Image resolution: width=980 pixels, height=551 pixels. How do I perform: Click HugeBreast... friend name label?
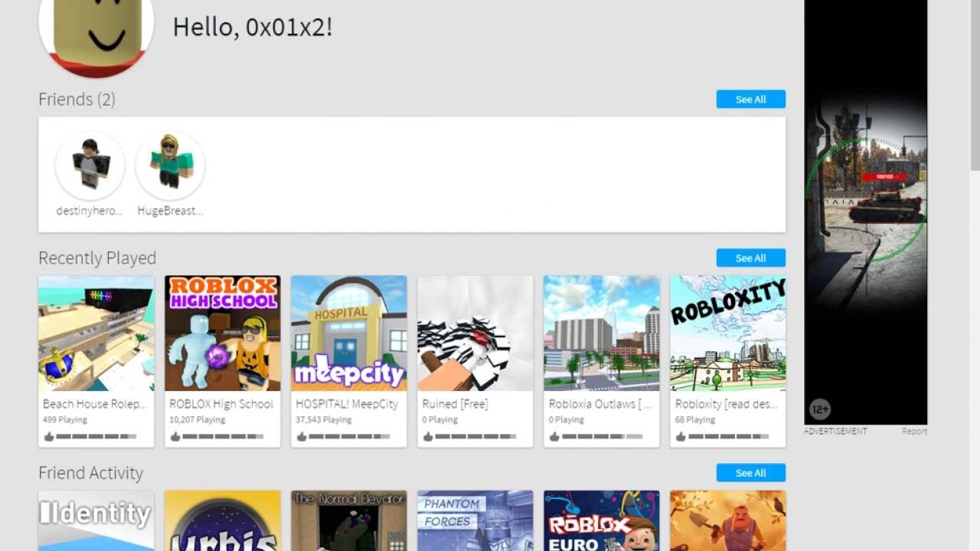(170, 210)
